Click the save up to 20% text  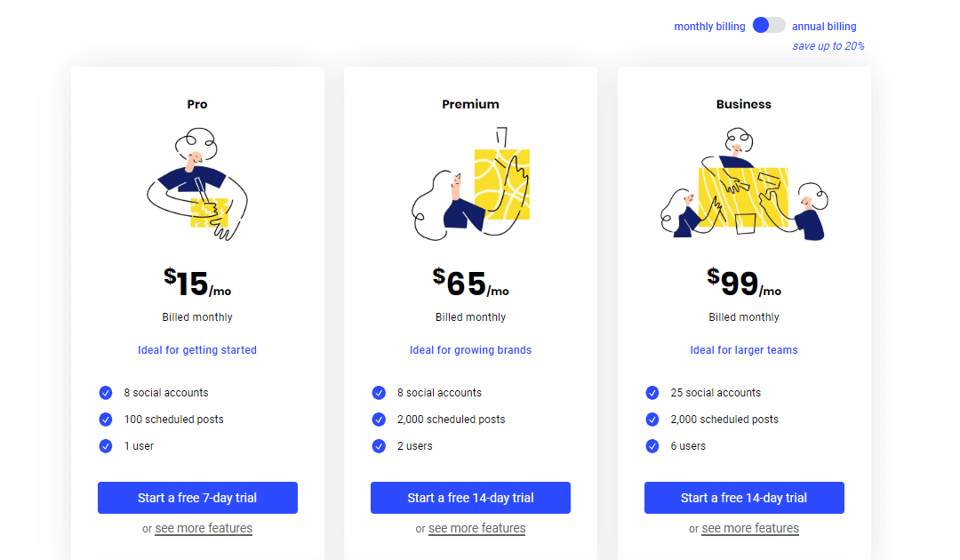coord(828,46)
